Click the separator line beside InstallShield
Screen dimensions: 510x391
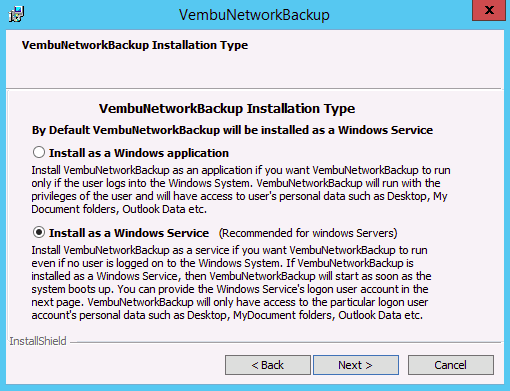coord(285,342)
